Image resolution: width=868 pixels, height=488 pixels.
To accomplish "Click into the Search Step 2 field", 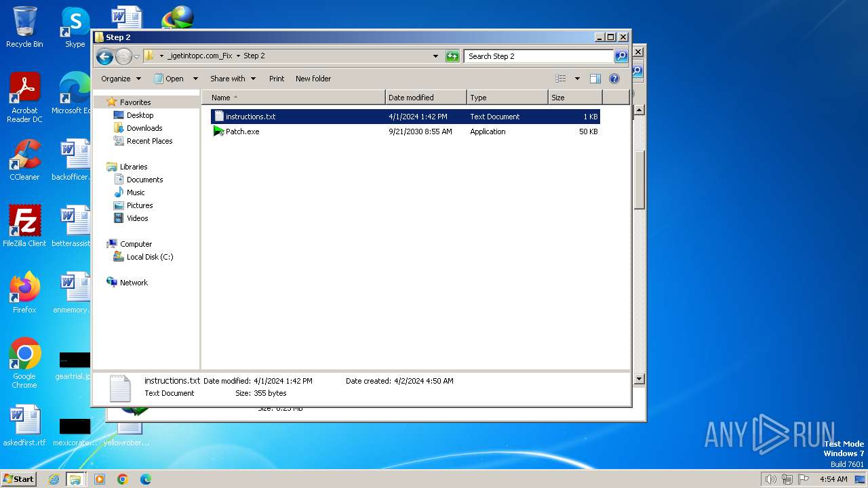I will 539,56.
